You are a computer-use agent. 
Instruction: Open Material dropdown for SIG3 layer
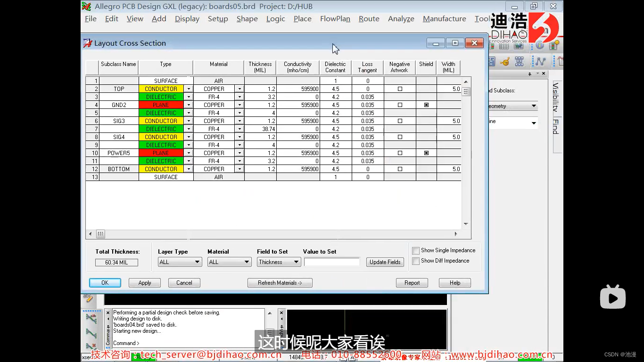point(239,121)
